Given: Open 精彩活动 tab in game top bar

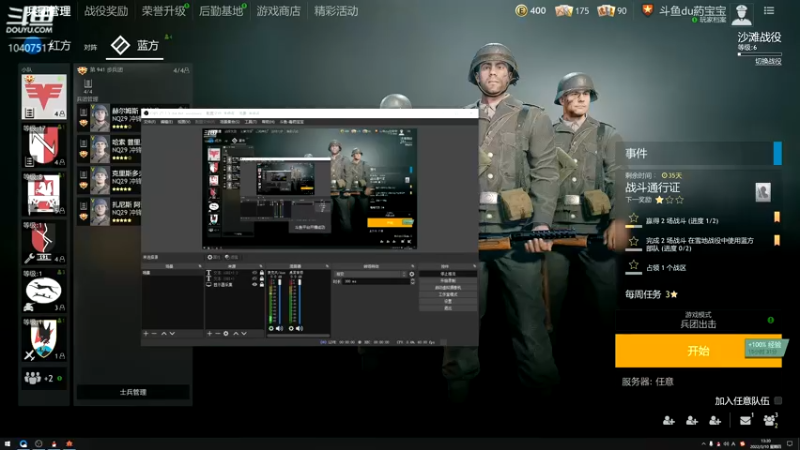Looking at the screenshot, I should 336,11.
